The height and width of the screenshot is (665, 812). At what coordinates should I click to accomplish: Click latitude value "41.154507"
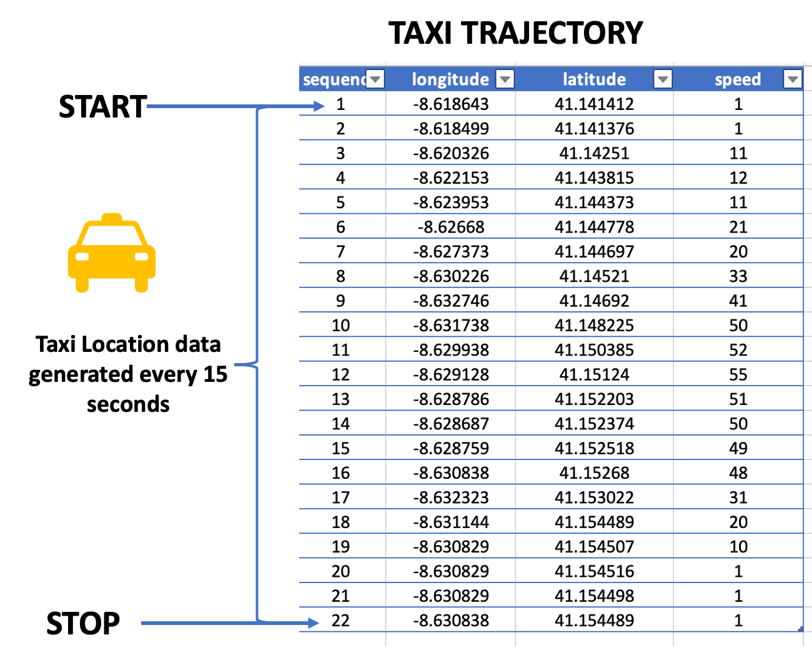(x=594, y=547)
